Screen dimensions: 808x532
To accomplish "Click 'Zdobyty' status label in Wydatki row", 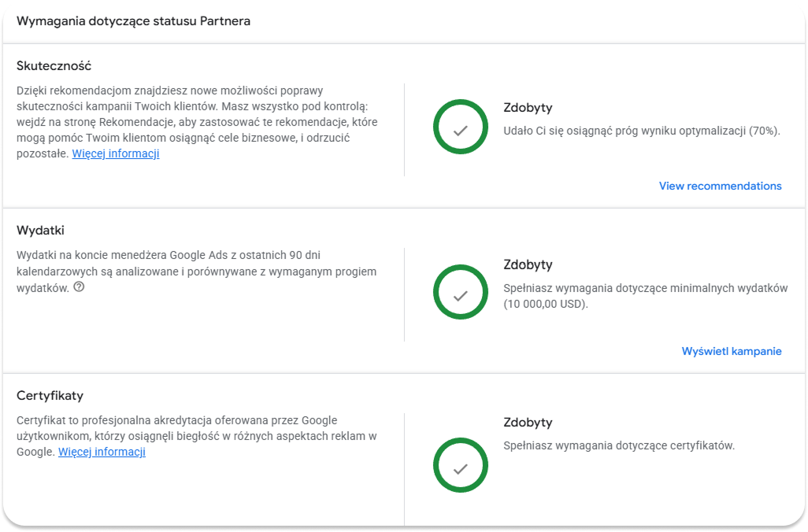I will coord(528,264).
